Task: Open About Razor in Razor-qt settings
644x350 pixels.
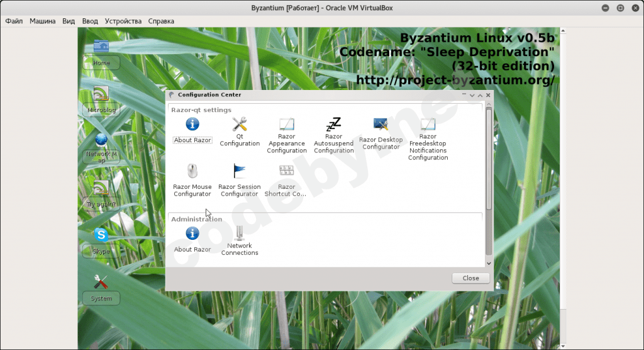Action: (192, 130)
